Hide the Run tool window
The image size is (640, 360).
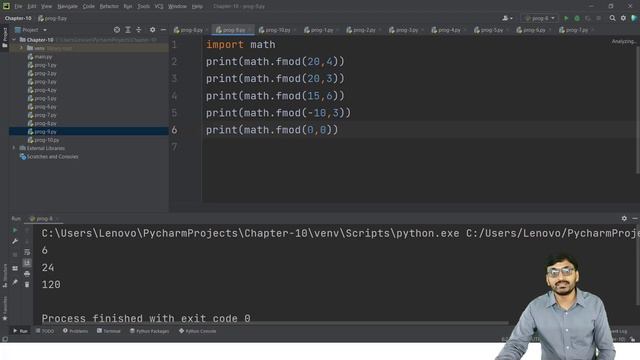click(x=635, y=218)
